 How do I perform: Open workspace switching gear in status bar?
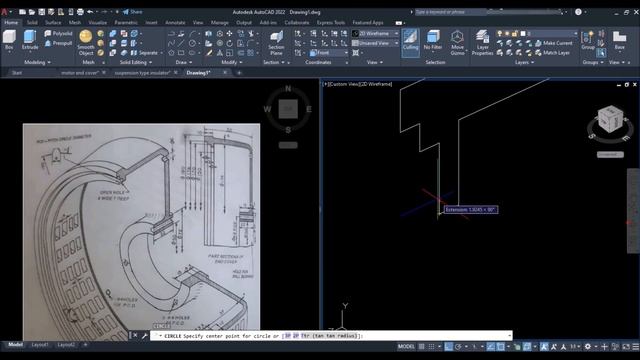587,347
